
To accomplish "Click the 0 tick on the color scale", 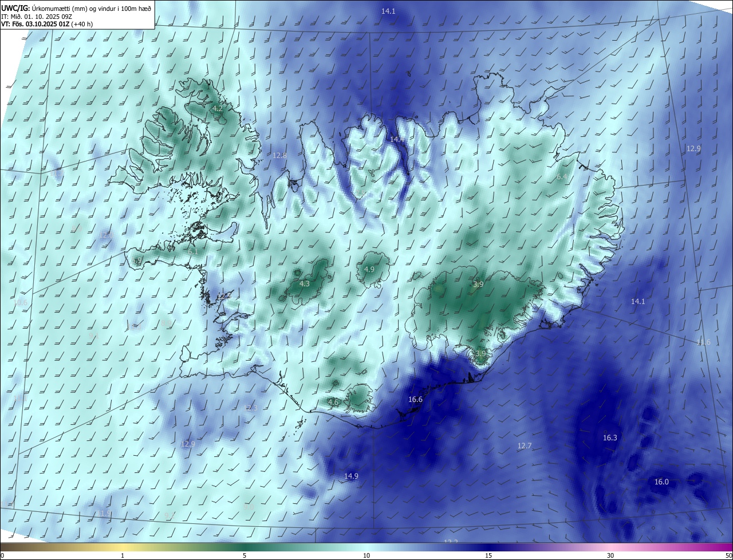I will point(2,555).
